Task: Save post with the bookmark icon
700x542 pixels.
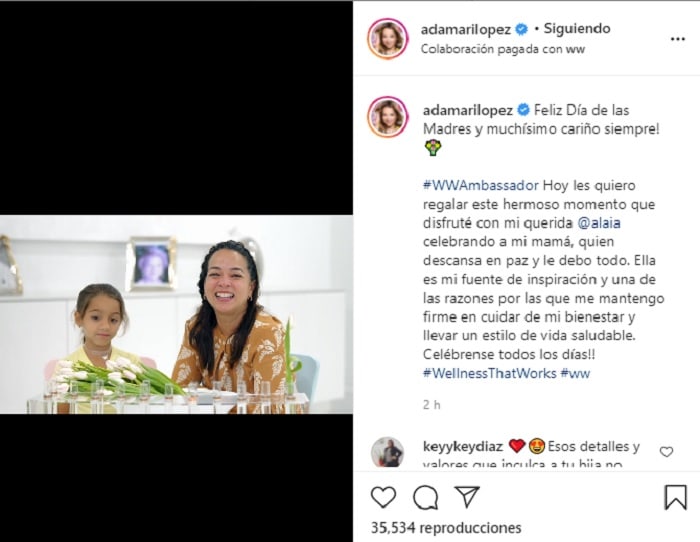Action: point(675,497)
